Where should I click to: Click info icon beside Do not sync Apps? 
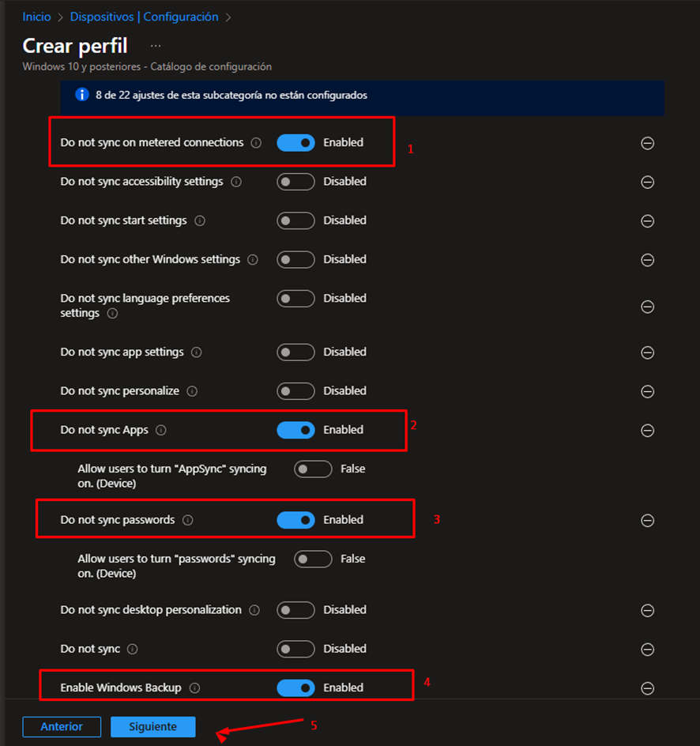[x=161, y=431]
